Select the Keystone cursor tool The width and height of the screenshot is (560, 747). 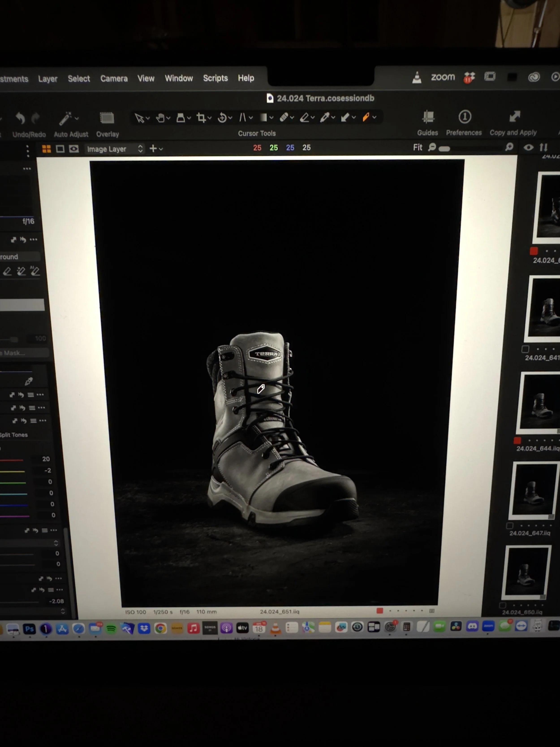pos(242,117)
